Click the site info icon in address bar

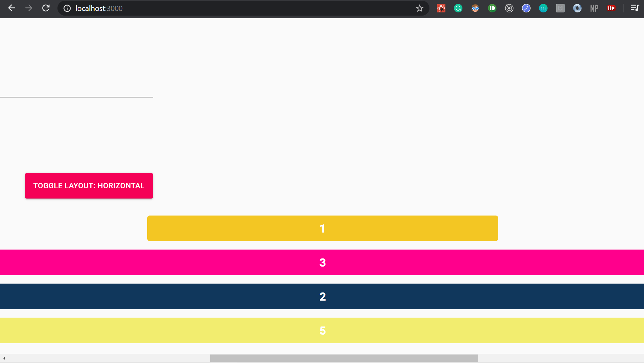click(67, 9)
